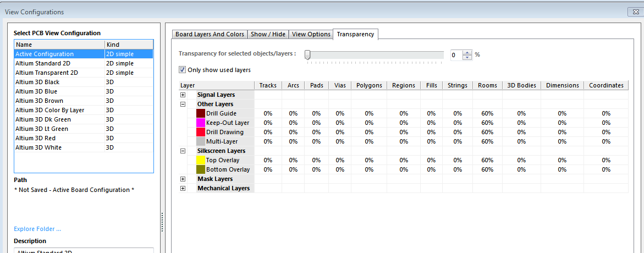Click the Pads column header
The width and height of the screenshot is (644, 253).
point(316,85)
